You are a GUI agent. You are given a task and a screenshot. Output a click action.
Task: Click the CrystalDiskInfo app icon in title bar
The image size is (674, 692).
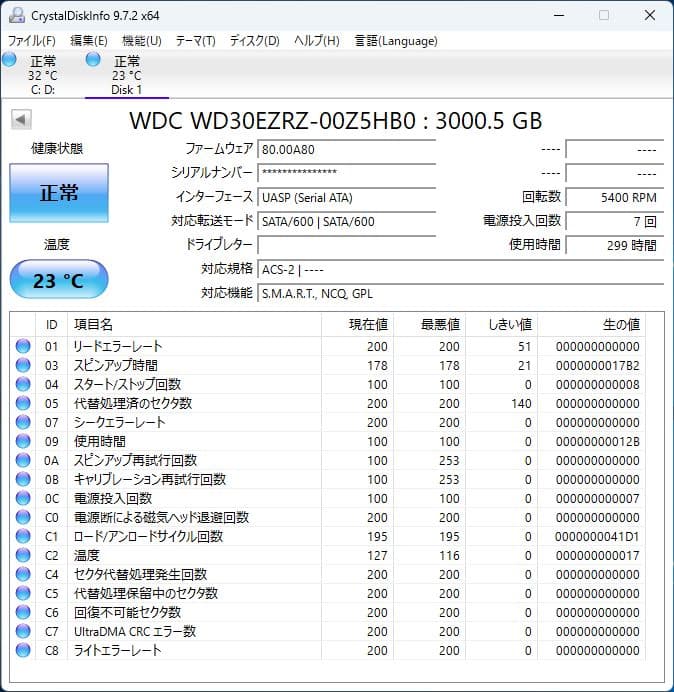tap(17, 15)
